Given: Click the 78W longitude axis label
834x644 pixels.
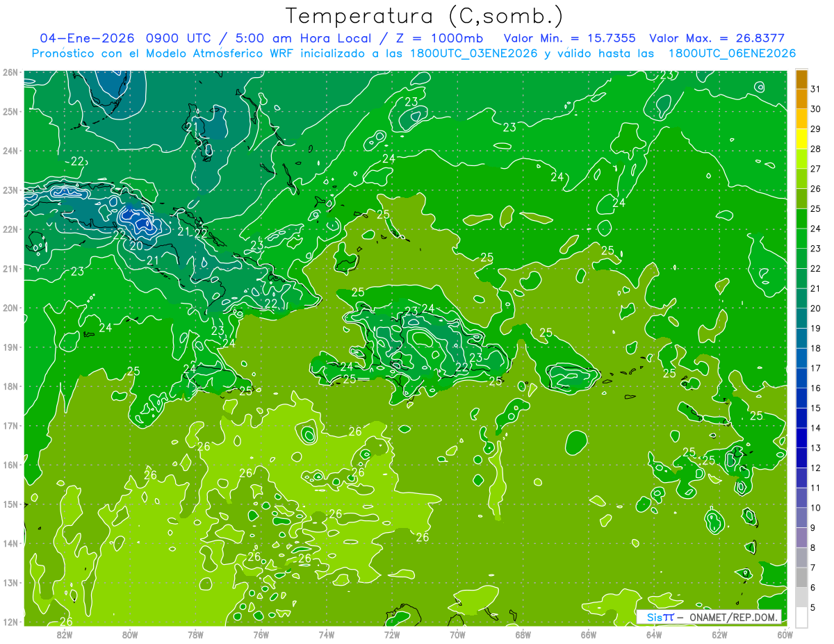Looking at the screenshot, I should (195, 634).
